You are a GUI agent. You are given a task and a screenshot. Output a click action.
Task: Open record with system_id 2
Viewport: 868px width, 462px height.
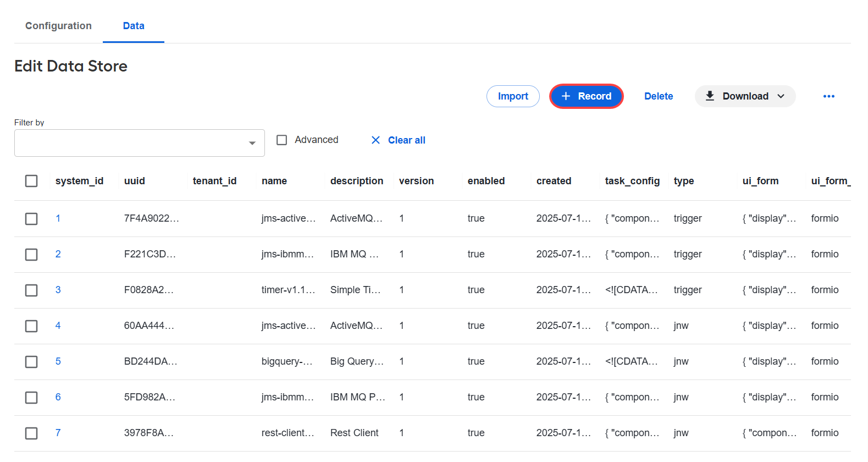coord(58,254)
